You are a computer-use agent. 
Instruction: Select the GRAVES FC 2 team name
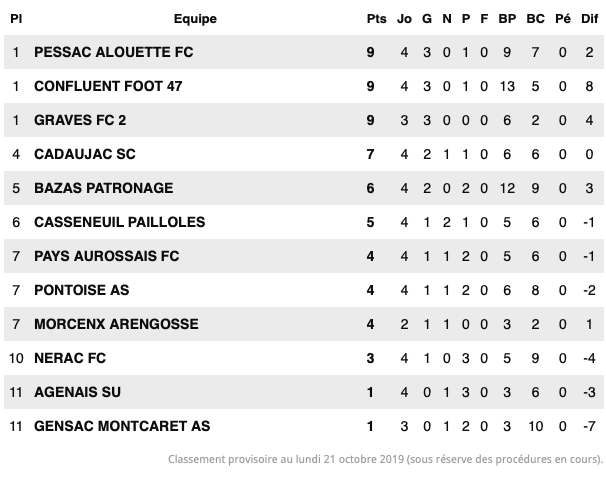coord(80,120)
